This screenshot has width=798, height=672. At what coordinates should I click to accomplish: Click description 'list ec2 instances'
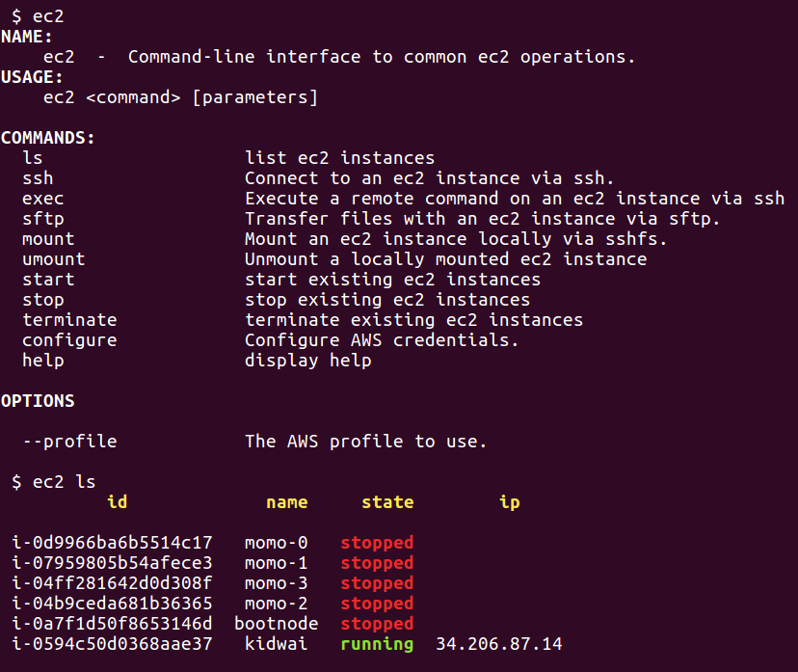(339, 158)
